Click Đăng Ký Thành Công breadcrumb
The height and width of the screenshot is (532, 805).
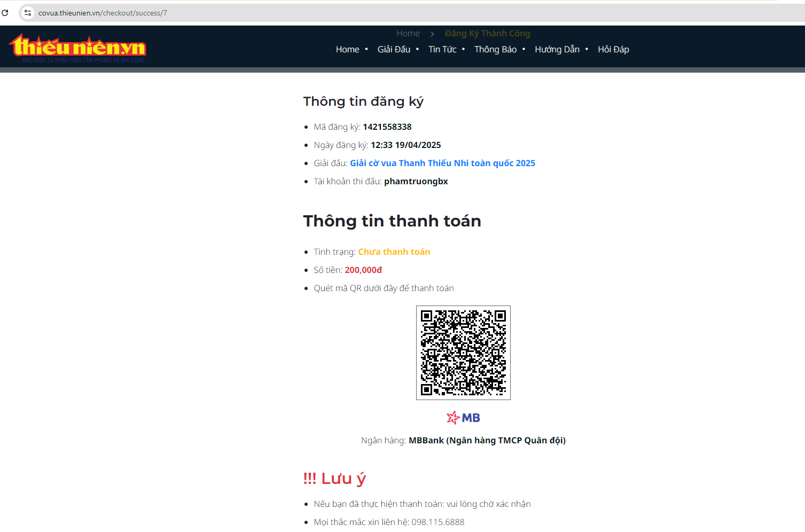point(487,33)
